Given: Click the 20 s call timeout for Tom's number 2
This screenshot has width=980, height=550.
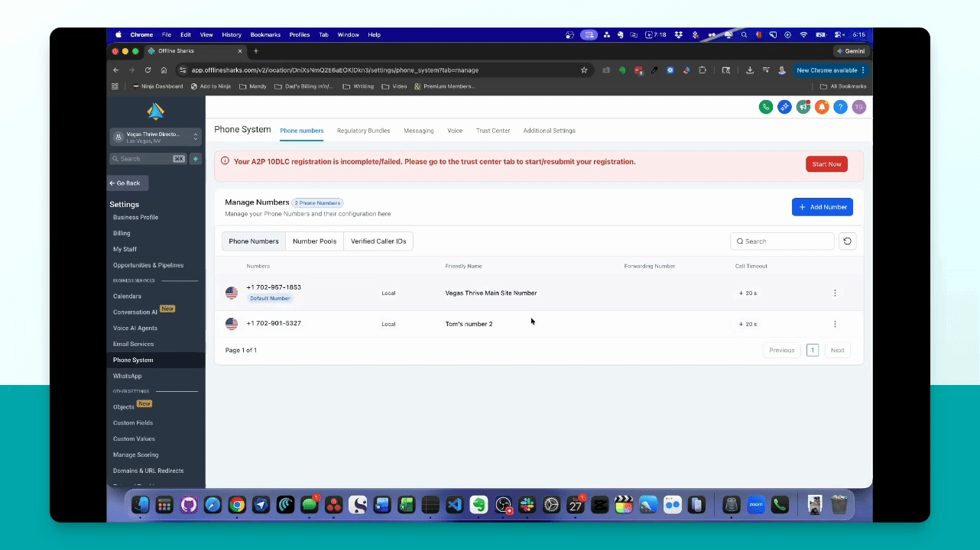Looking at the screenshot, I should pos(748,324).
